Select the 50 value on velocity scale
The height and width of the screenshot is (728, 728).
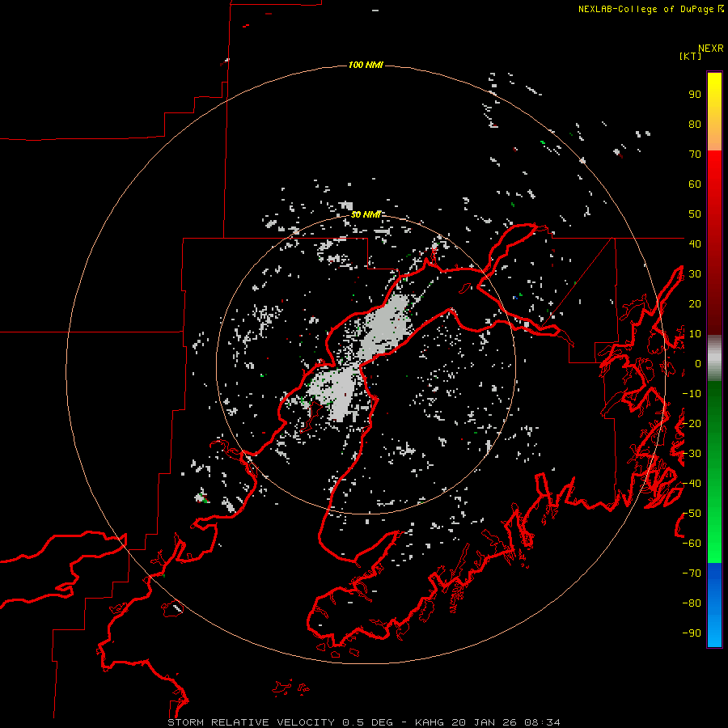coord(695,214)
